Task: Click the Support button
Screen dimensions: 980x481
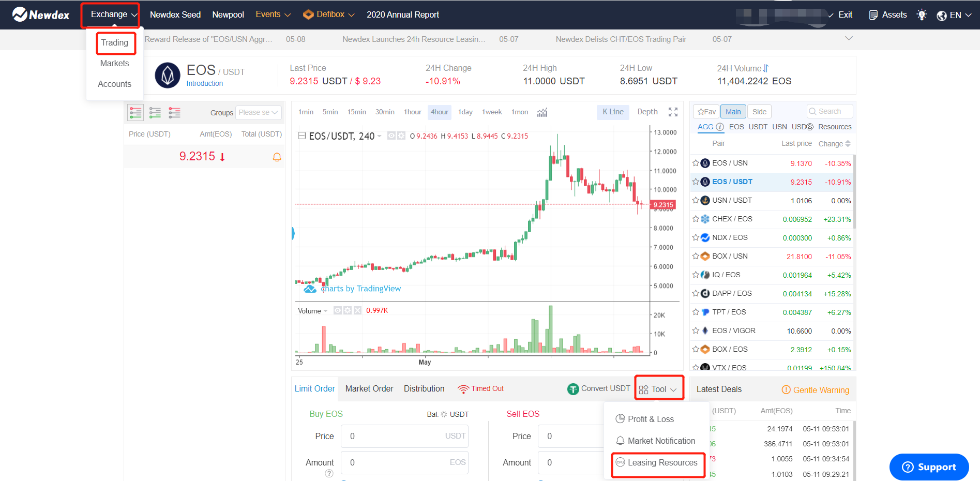Action: 929,467
